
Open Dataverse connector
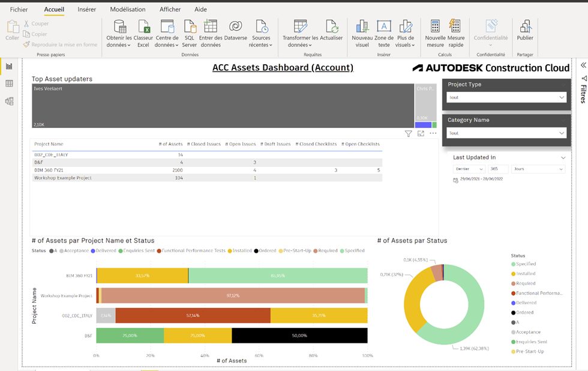235,30
